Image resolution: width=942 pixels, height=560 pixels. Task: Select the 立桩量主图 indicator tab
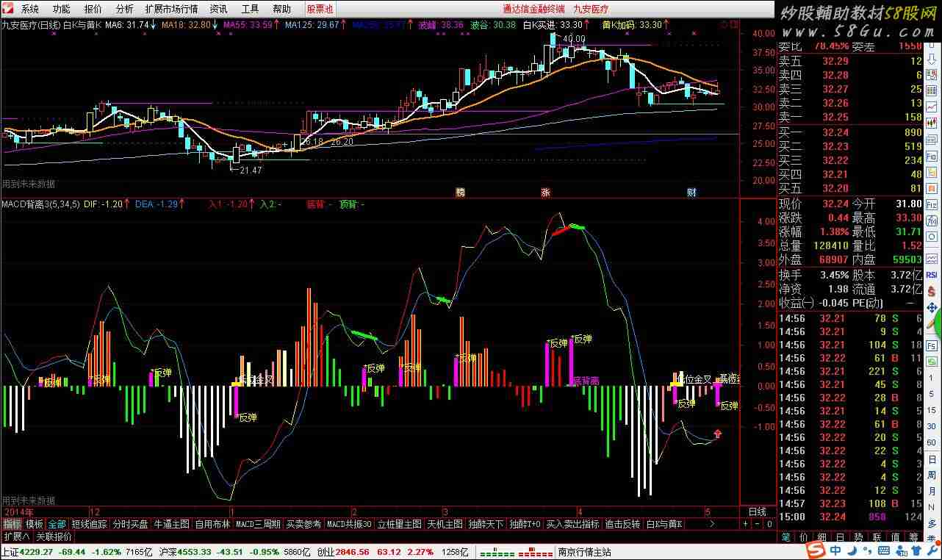400,525
